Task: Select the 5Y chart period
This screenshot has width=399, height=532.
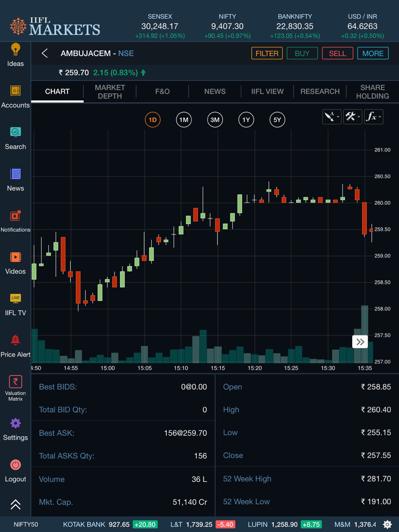Action: point(277,120)
